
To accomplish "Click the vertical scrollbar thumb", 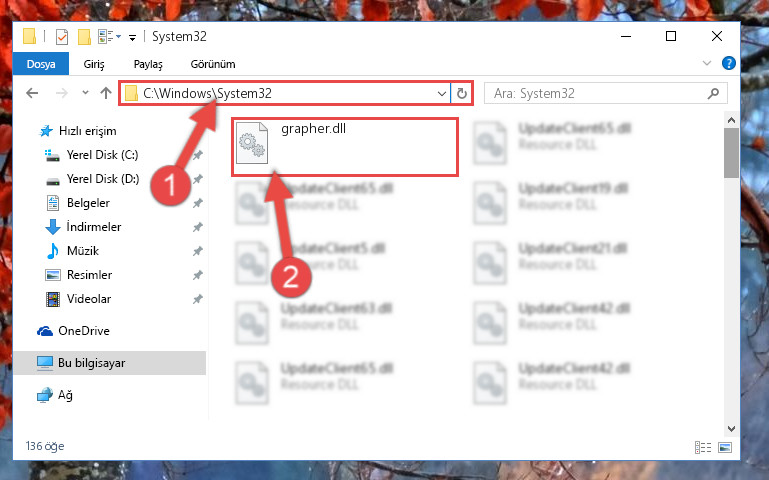I will tap(731, 153).
